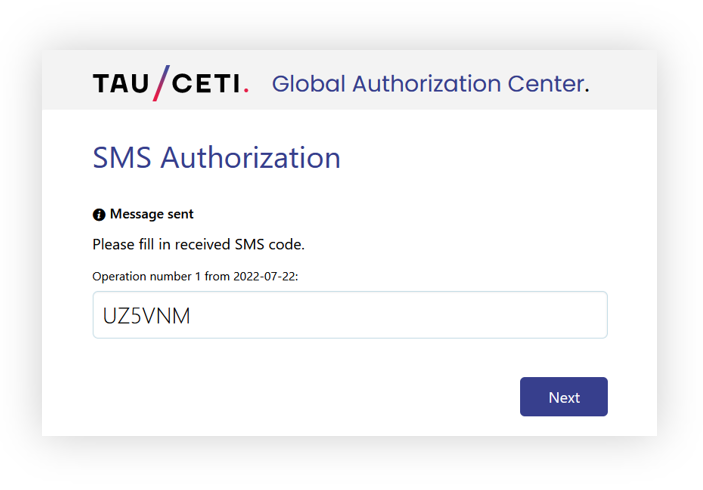
Task: Click the pink slash in the logo
Action: [161, 83]
